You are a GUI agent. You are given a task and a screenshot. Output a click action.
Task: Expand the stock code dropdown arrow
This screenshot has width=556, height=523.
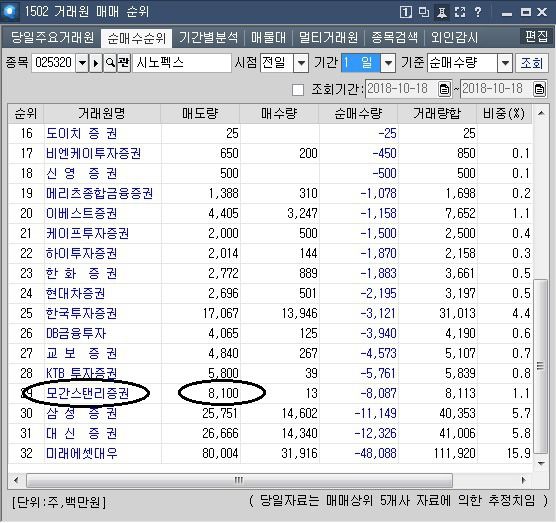82,63
